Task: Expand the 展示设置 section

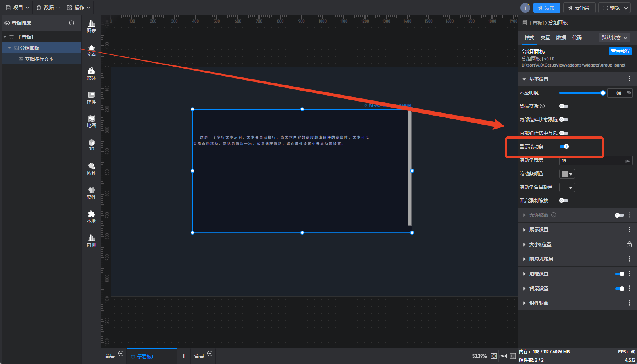Action: [539, 230]
